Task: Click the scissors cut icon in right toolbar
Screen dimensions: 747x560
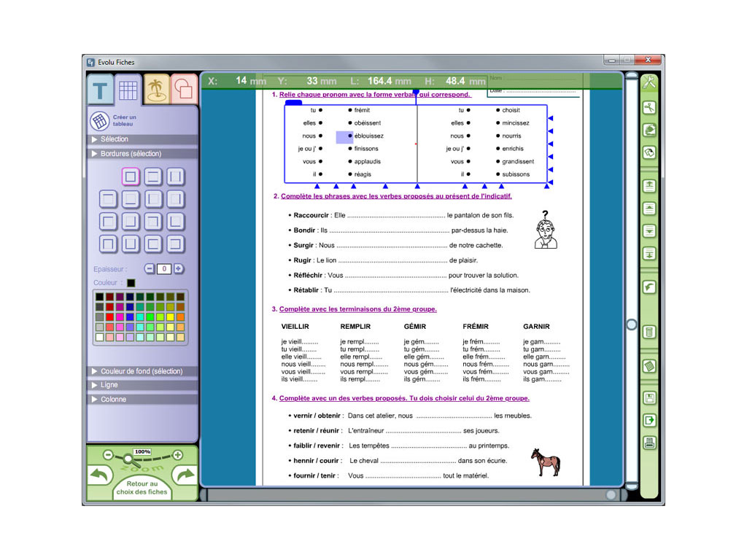Action: coord(649,108)
